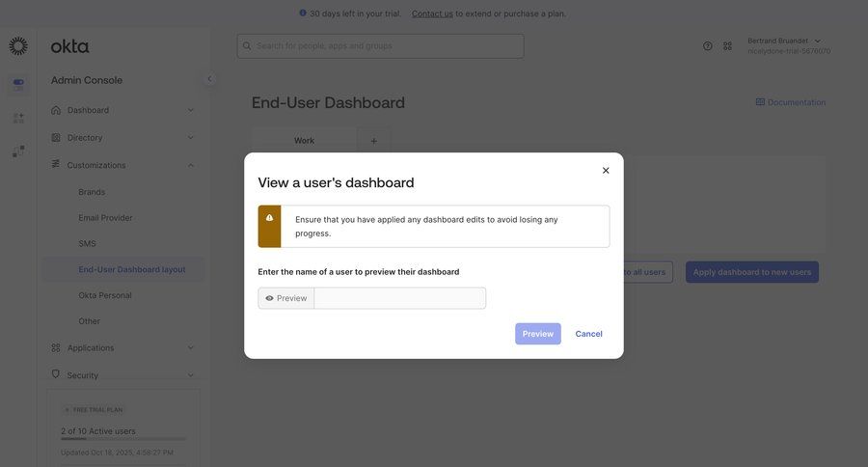Close the View a user's dashboard dialog
This screenshot has width=868, height=467.
606,171
